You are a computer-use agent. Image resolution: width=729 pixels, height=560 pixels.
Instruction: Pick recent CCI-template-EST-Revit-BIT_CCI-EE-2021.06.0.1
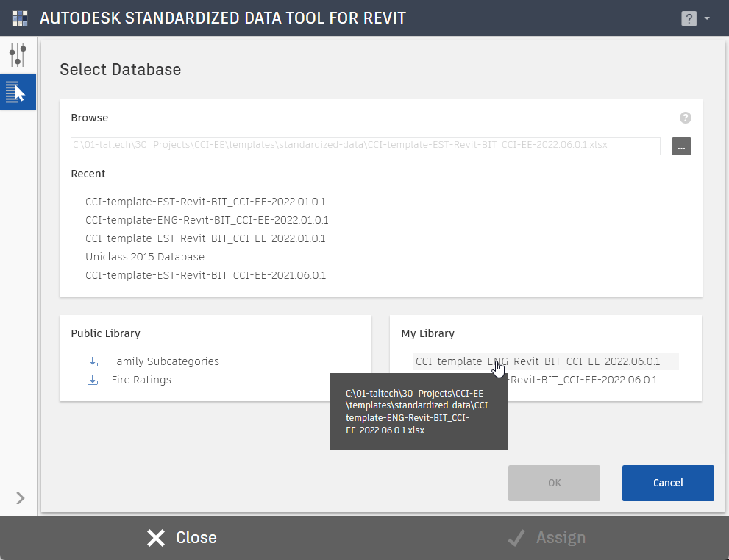[206, 275]
